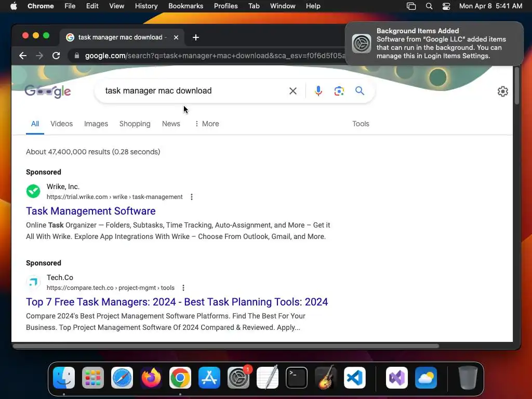532x399 pixels.
Task: Open a new tab with the plus button
Action: [196, 37]
